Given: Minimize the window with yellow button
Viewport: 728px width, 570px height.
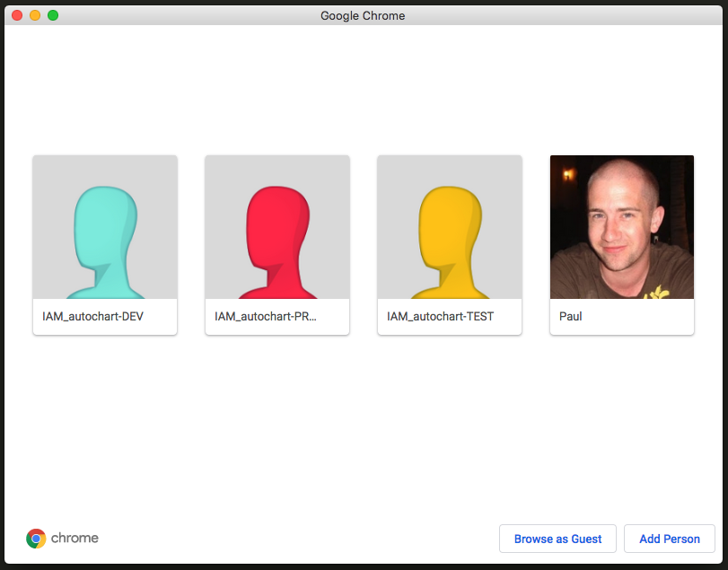Looking at the screenshot, I should (35, 15).
